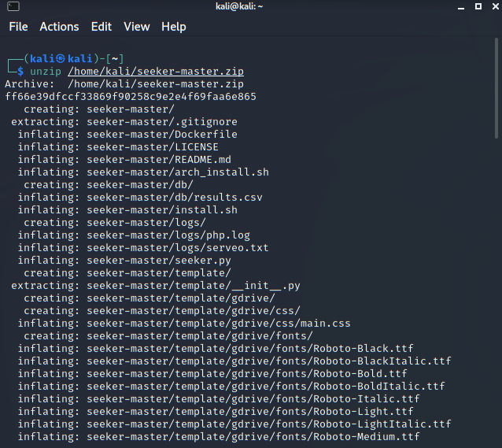Click the template/__init__.py line
This screenshot has height=448, width=502.
pos(156,285)
